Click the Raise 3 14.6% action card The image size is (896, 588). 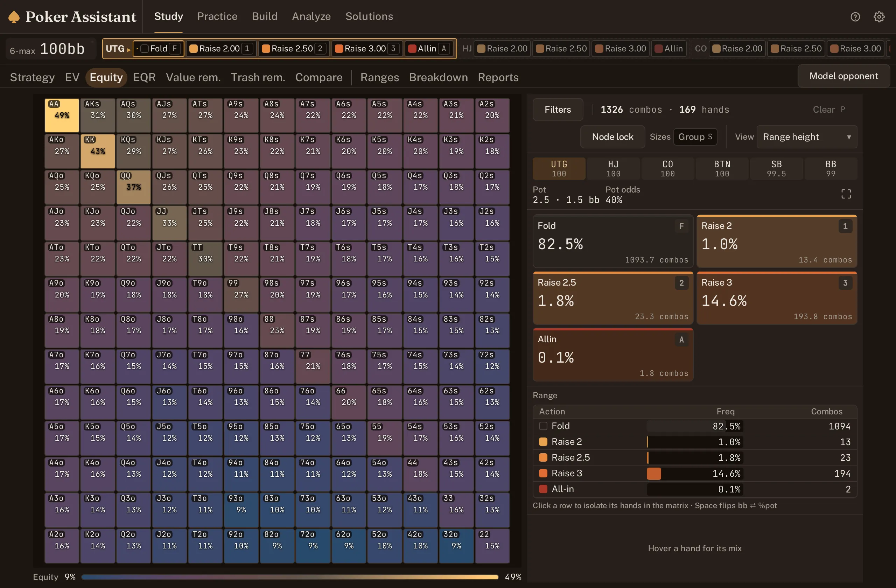click(x=777, y=298)
